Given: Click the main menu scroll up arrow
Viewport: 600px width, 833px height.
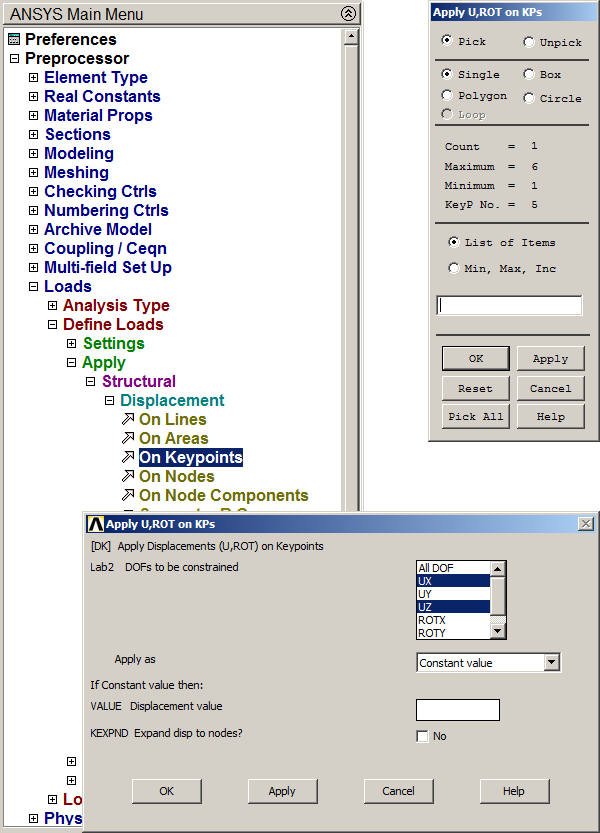Looking at the screenshot, I should (x=351, y=37).
